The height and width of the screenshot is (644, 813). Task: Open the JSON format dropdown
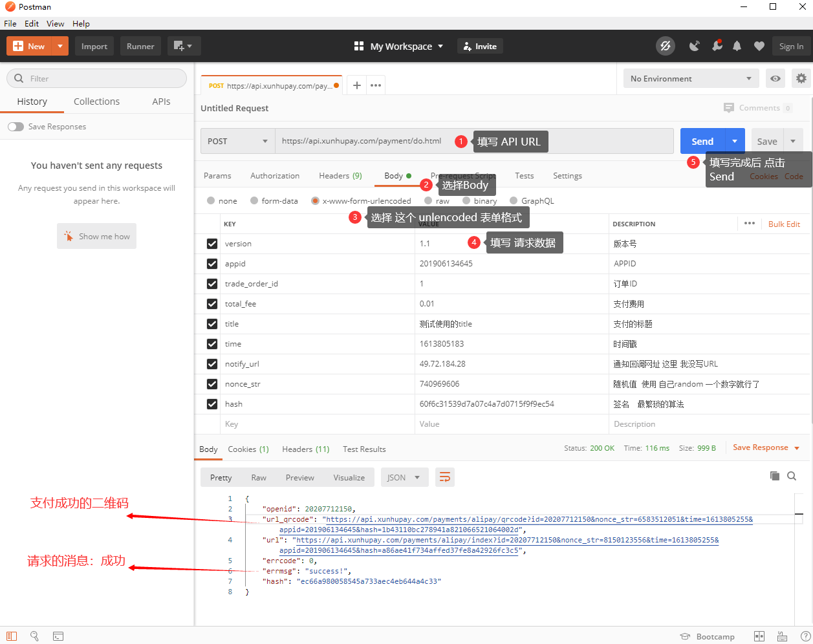(x=404, y=477)
